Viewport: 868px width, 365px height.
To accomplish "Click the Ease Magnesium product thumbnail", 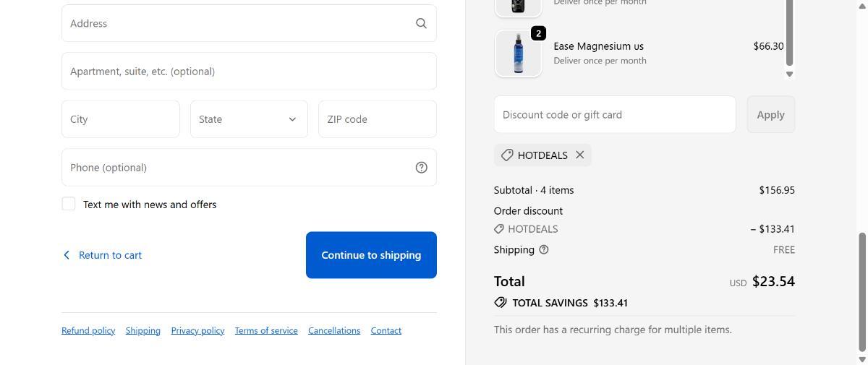I will [518, 53].
